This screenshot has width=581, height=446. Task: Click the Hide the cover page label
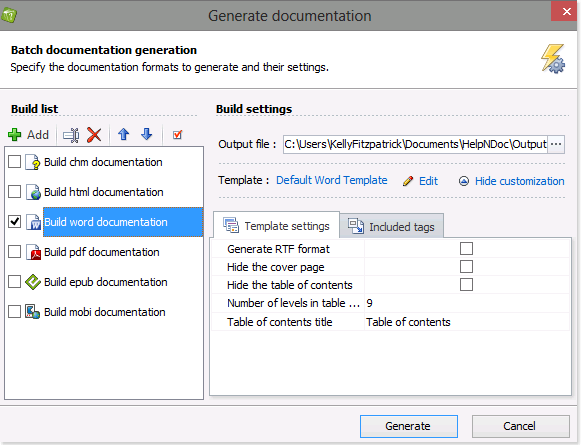pos(276,267)
